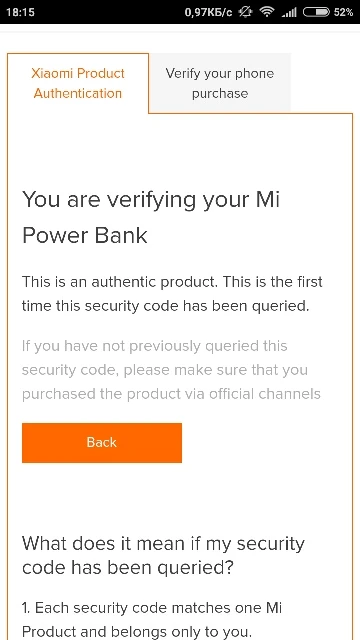Tap the 18:15 clock in status bar
Image resolution: width=360 pixels, height=640 pixels.
20,12
